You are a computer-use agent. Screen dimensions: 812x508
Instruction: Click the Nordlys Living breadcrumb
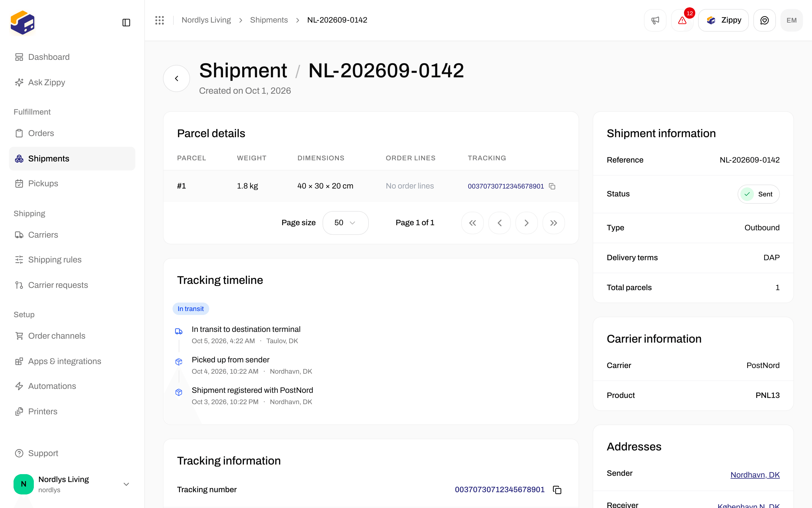point(206,20)
